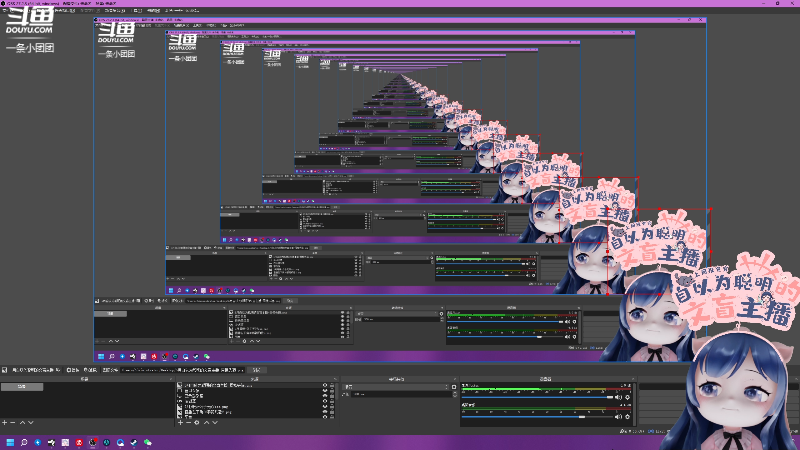This screenshot has height=450, width=800.
Task: Toggle the lock on the second source row
Action: [332, 390]
